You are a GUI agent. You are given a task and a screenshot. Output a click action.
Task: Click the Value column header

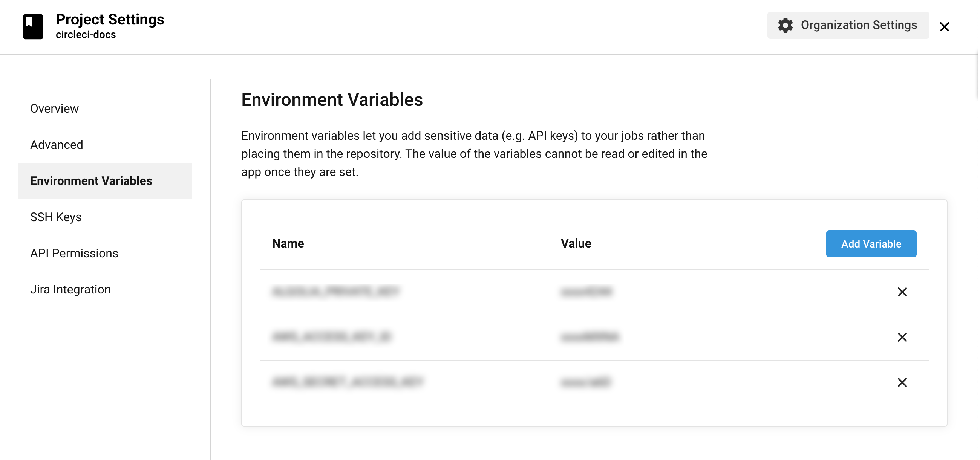tap(576, 243)
